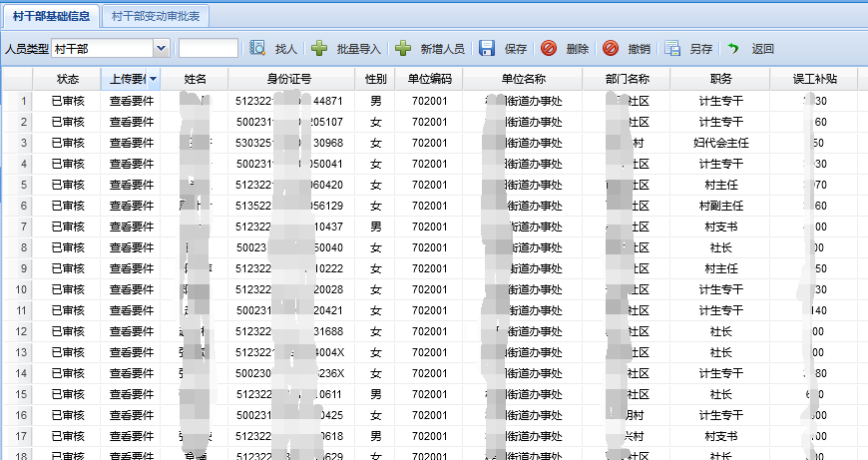Click the green 返回 back arrow icon
868x460 pixels.
point(733,48)
